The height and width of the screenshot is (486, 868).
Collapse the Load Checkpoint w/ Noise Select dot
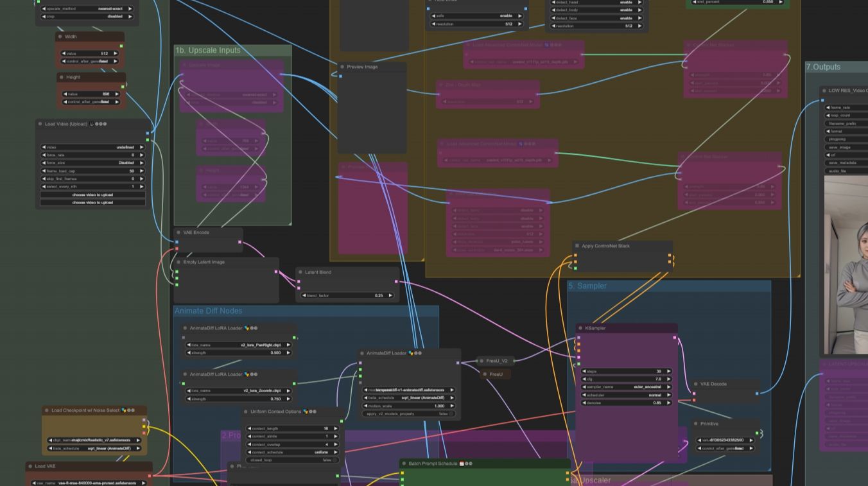click(47, 410)
